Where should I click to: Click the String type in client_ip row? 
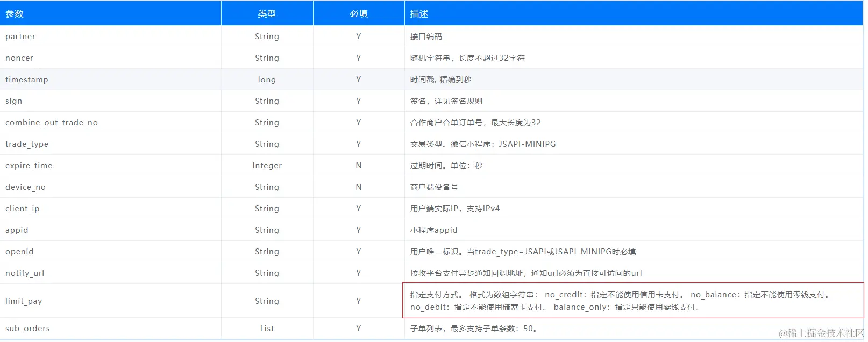267,209
